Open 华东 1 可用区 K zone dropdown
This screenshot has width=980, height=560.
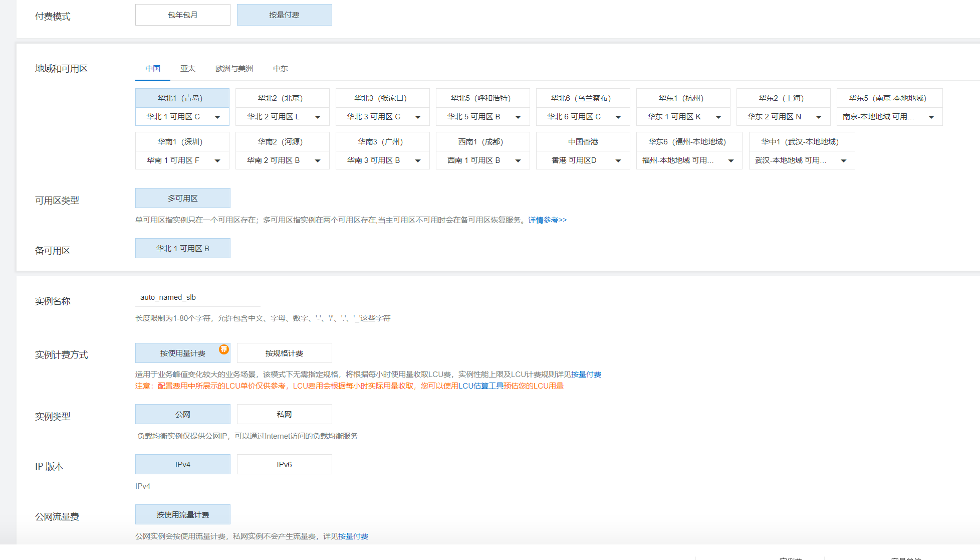click(718, 117)
